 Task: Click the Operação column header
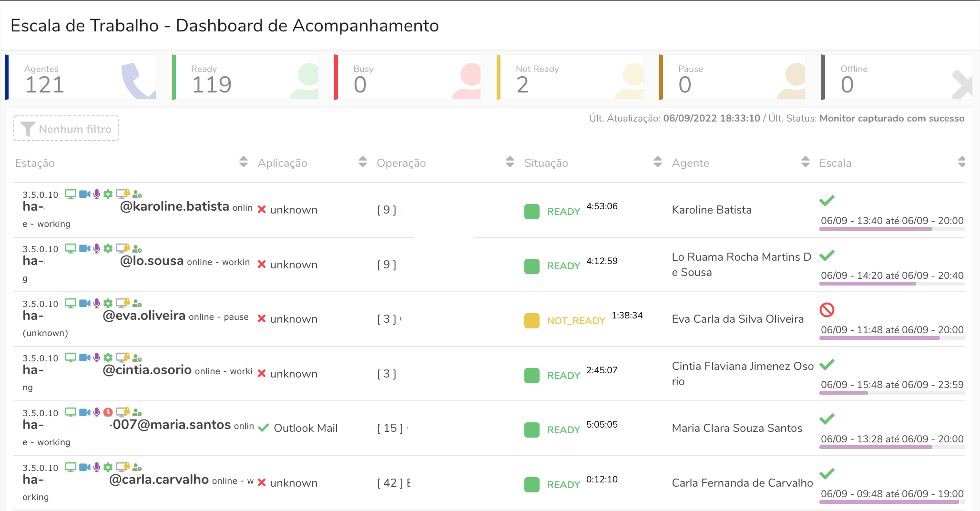[401, 163]
